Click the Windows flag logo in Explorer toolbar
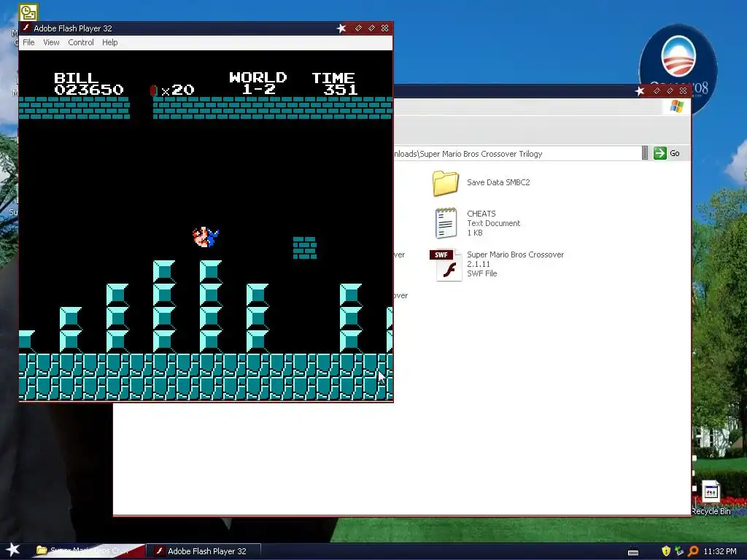Screen dimensions: 747x560 (676, 106)
